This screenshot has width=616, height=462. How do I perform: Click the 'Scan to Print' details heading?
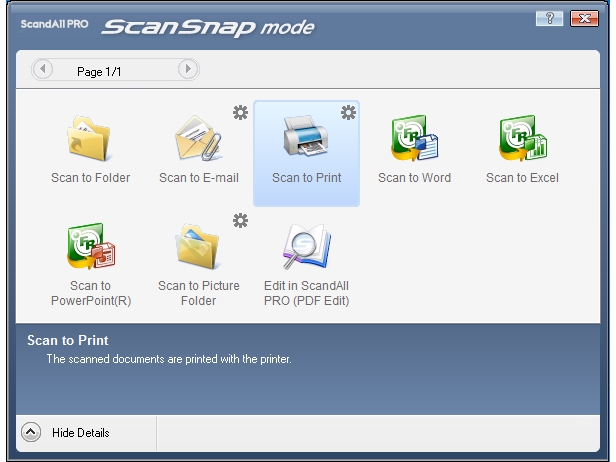[x=68, y=340]
